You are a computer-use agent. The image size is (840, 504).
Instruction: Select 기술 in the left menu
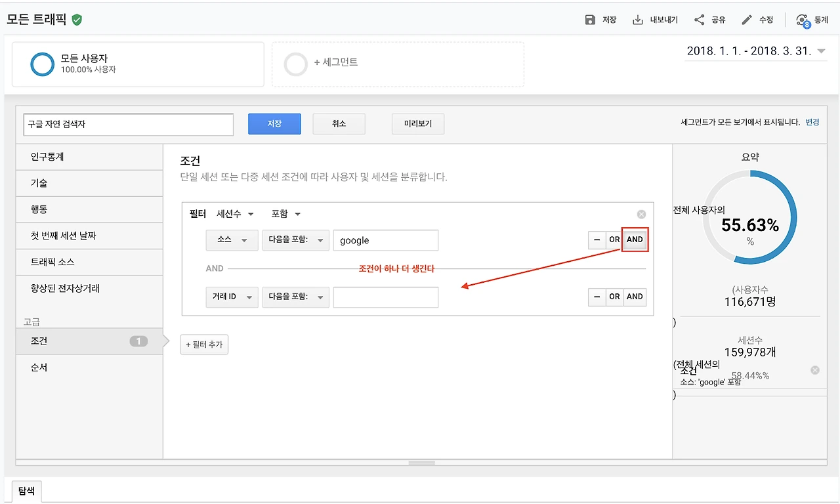(89, 184)
